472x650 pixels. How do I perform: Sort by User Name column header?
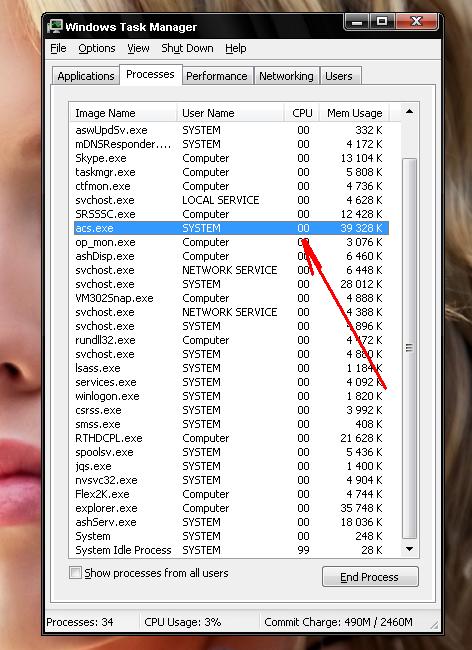[x=230, y=113]
